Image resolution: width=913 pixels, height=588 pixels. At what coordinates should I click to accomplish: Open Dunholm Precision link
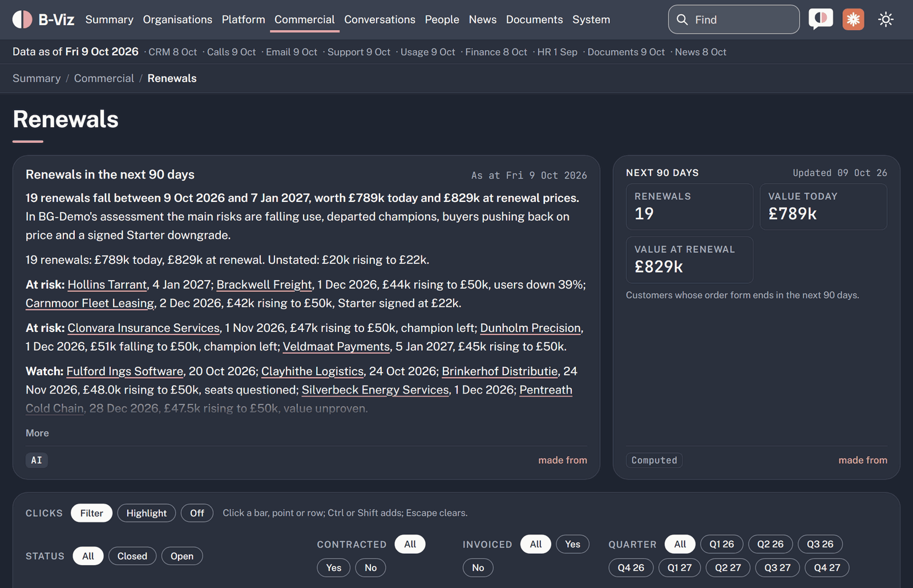tap(531, 328)
